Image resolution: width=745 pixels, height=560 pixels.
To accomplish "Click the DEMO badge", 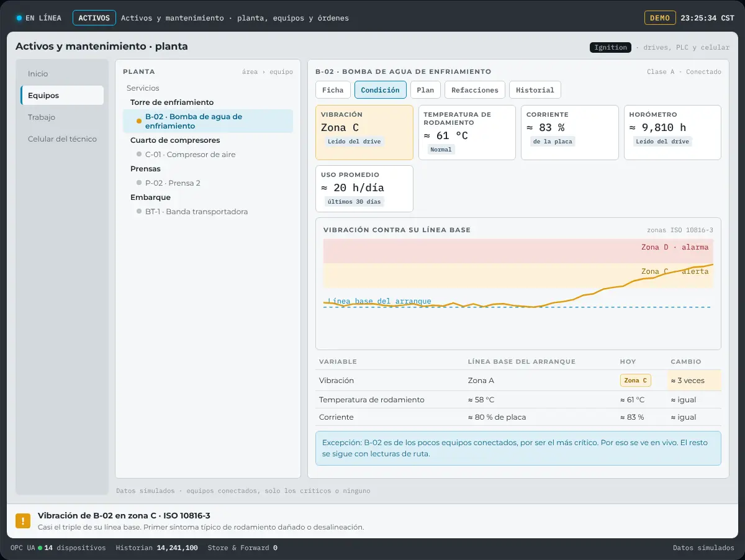I will pyautogui.click(x=660, y=18).
